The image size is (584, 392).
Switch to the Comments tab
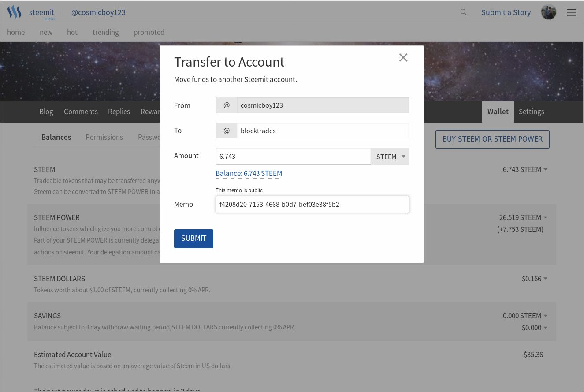pos(81,112)
